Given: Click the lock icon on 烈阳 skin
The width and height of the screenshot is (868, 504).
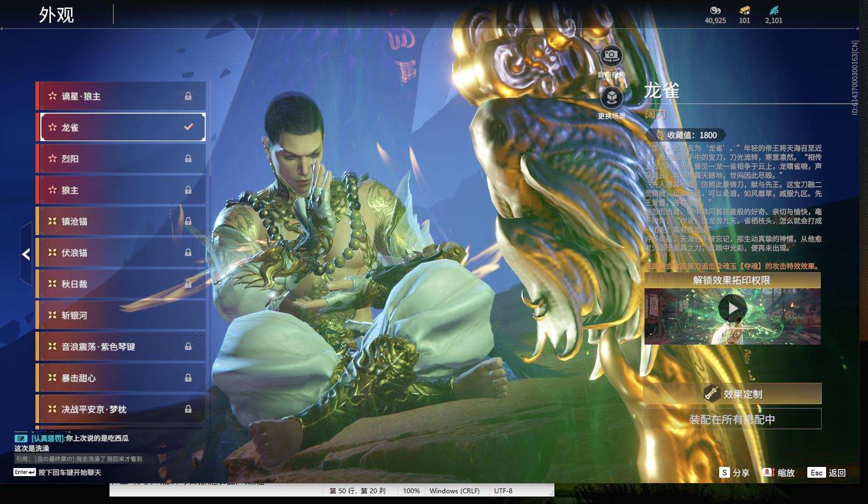Looking at the screenshot, I should (x=188, y=159).
